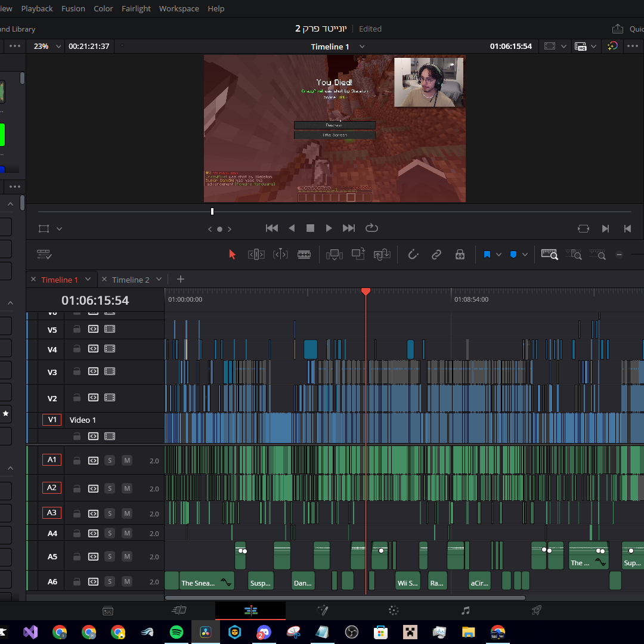Select the Blade edit mode tool
This screenshot has height=644, width=644.
(x=304, y=255)
